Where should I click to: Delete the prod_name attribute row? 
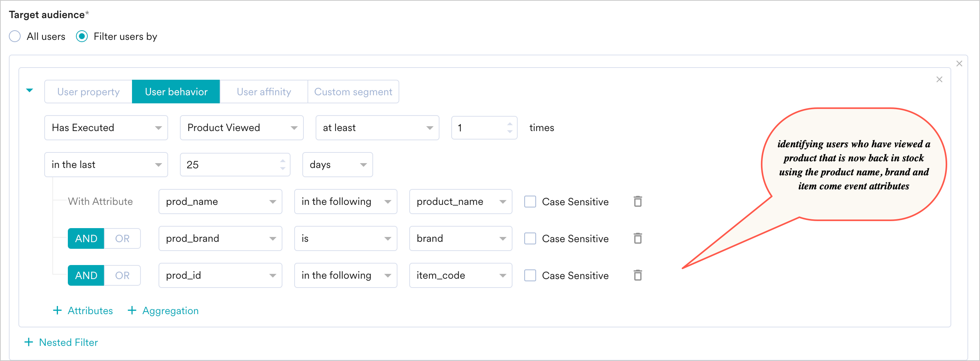point(637,202)
